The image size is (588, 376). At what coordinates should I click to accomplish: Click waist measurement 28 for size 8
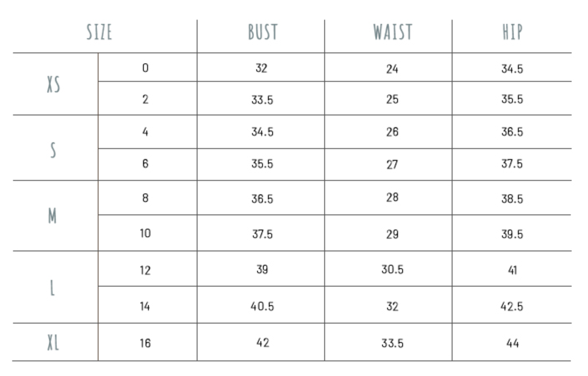pos(392,198)
